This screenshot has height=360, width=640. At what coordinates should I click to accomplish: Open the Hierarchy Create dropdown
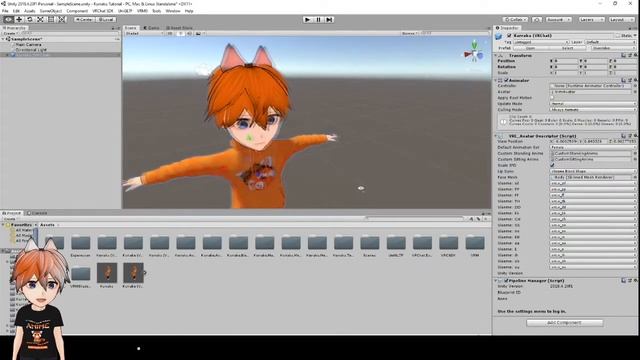coord(10,33)
